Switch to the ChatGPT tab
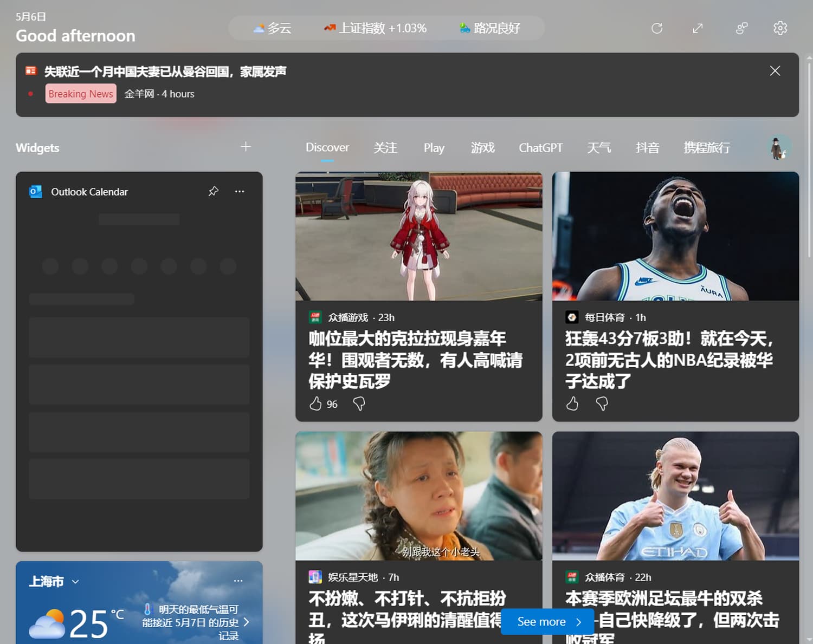 click(x=540, y=147)
